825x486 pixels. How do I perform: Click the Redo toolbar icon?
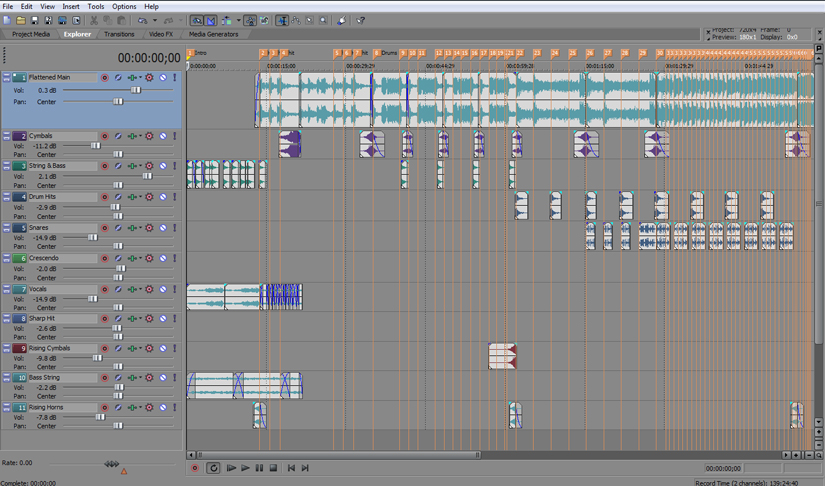(168, 21)
